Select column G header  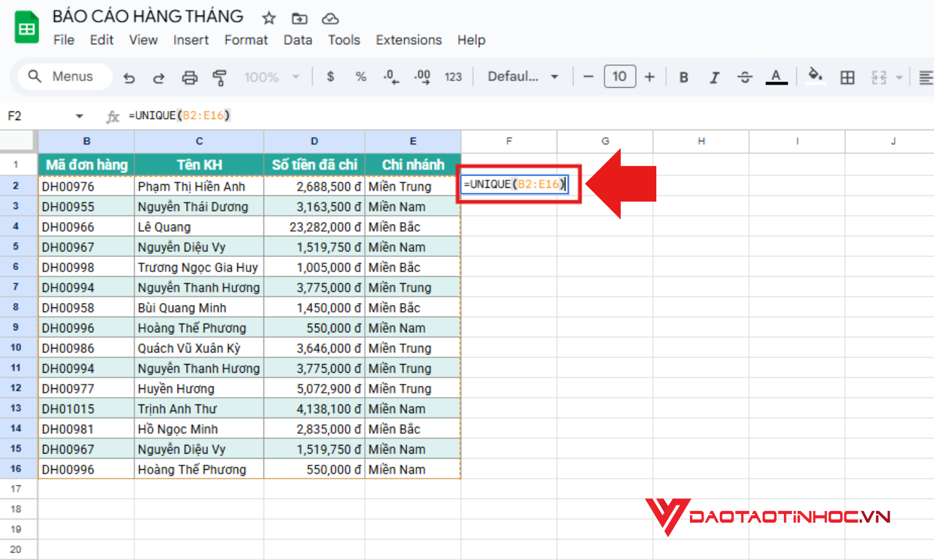[x=605, y=141]
